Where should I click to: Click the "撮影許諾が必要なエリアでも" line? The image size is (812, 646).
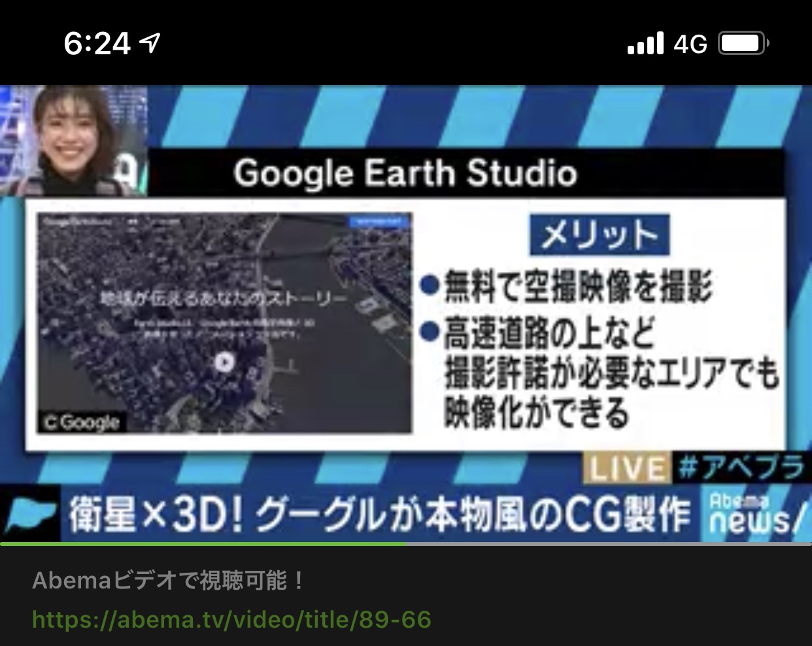[x=611, y=373]
